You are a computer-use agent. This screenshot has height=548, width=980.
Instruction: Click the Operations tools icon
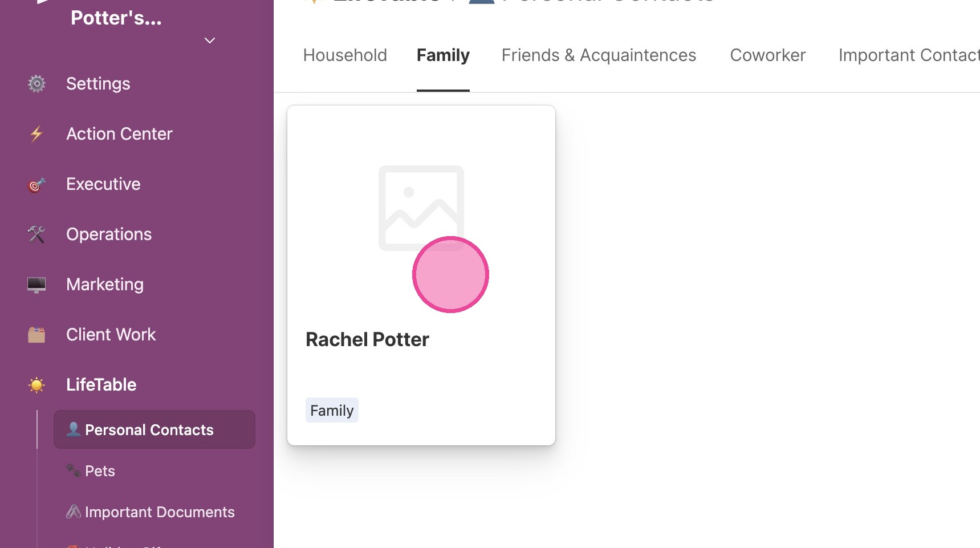click(36, 234)
